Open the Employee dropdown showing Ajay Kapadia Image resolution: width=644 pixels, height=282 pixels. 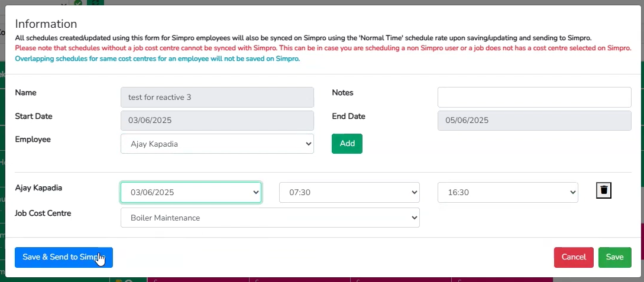pyautogui.click(x=217, y=144)
